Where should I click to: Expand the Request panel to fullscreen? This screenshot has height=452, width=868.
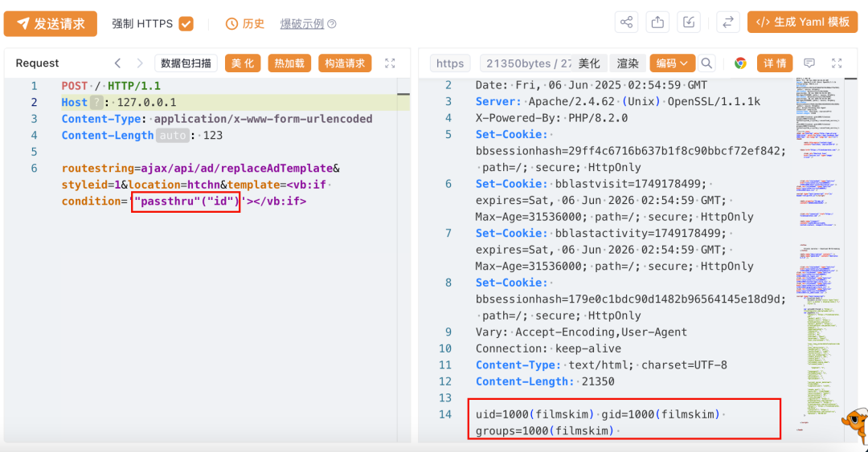390,63
